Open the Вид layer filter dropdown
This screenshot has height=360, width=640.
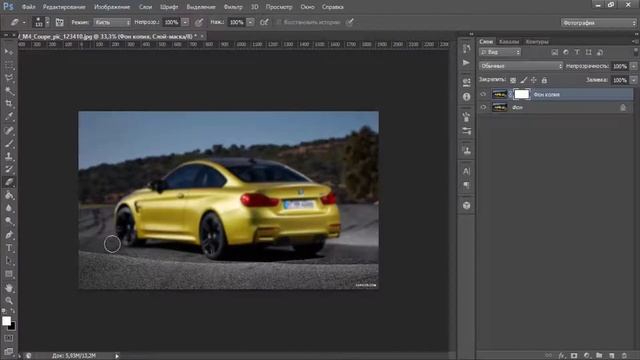coord(500,52)
